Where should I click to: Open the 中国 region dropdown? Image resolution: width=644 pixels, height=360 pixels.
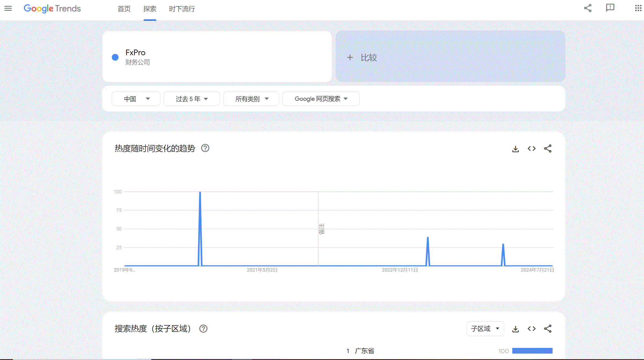136,99
